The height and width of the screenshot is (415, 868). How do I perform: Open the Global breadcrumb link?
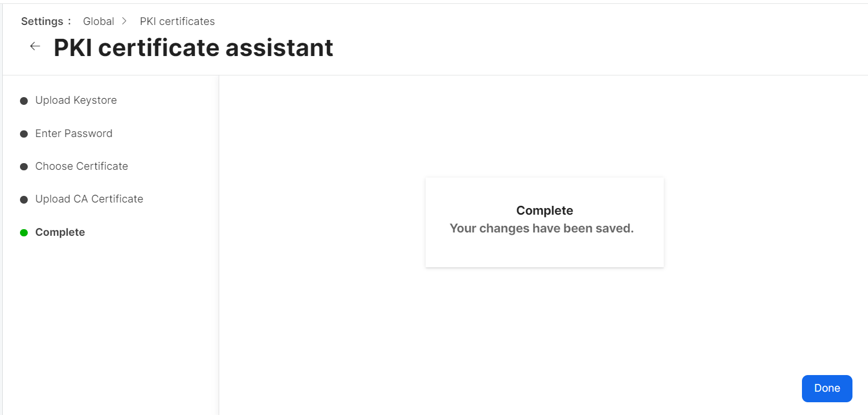pos(98,21)
